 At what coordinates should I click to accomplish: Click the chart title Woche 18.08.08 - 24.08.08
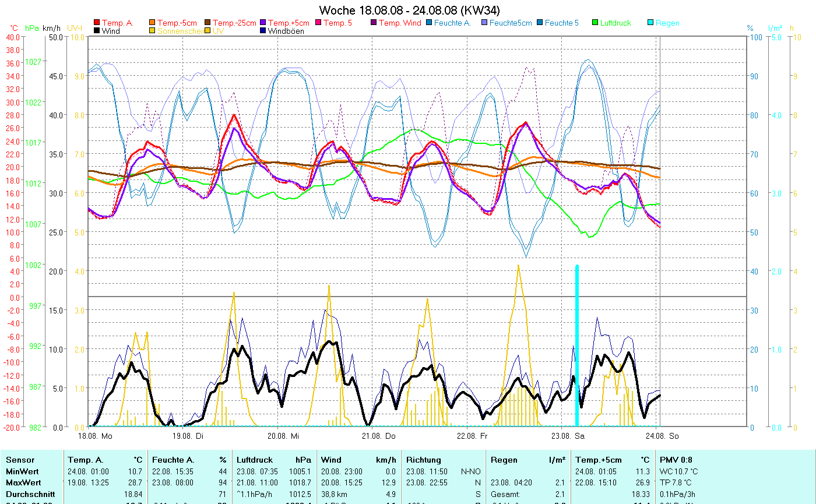tap(409, 10)
